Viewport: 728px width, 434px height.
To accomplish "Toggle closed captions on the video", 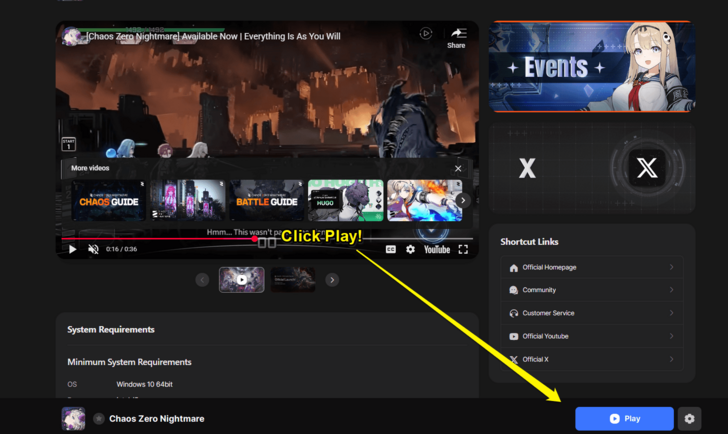I will point(390,249).
